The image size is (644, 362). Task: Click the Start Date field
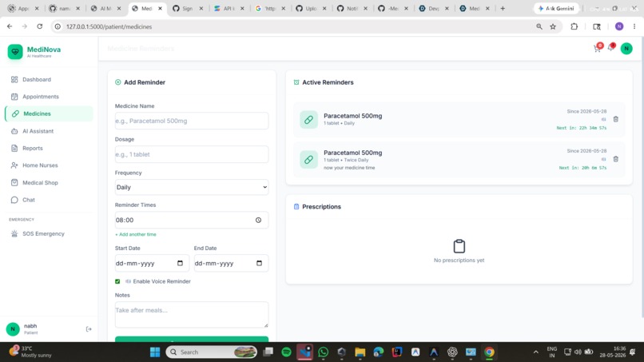[152, 263]
